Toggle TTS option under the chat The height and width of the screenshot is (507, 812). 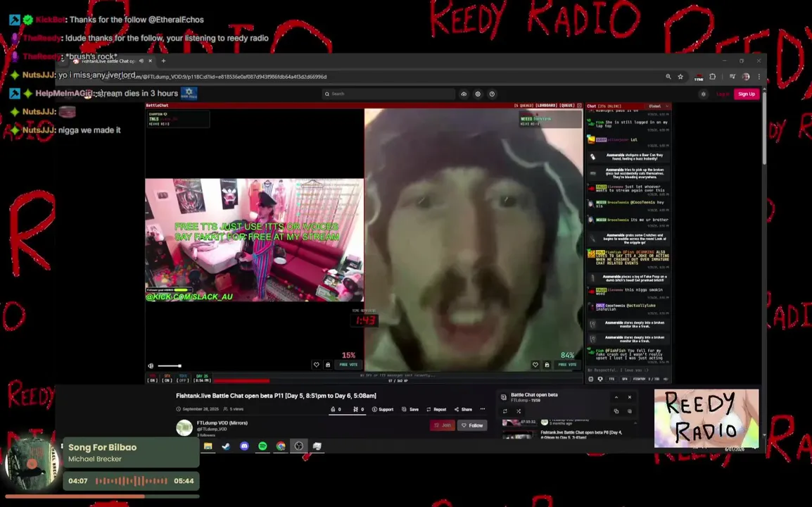tap(611, 379)
